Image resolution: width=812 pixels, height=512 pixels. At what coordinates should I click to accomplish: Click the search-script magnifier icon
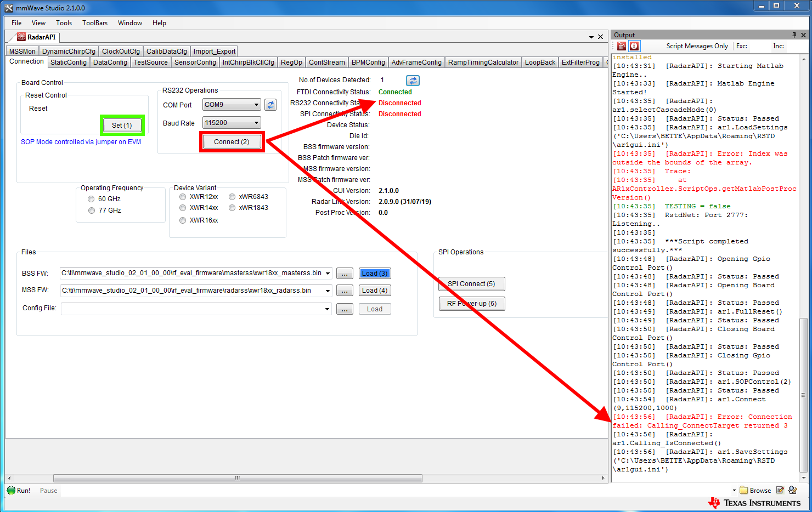[x=793, y=490]
